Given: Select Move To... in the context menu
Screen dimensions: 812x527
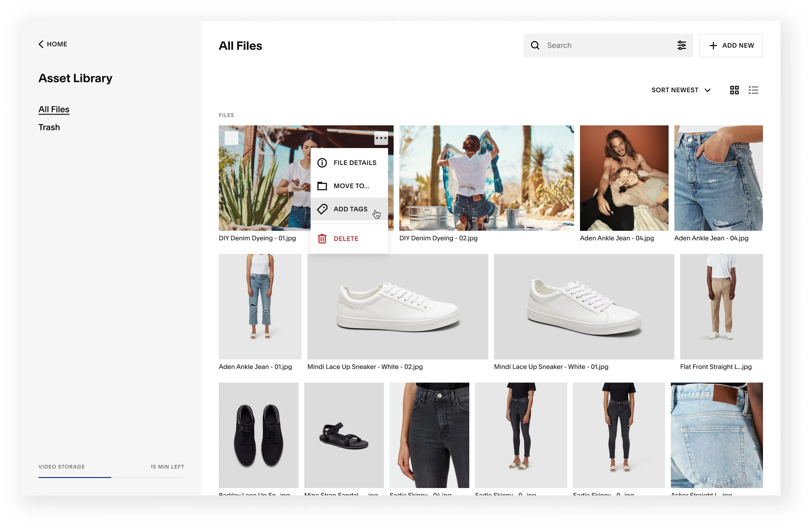Looking at the screenshot, I should coord(351,186).
